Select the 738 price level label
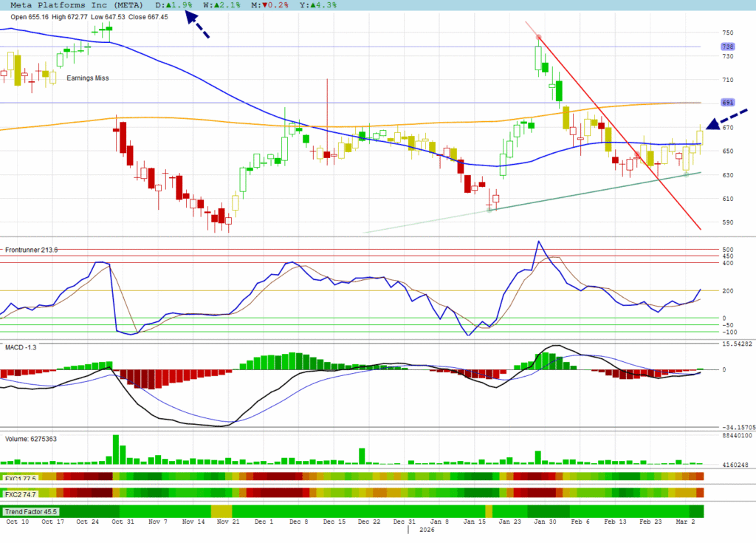 point(727,47)
